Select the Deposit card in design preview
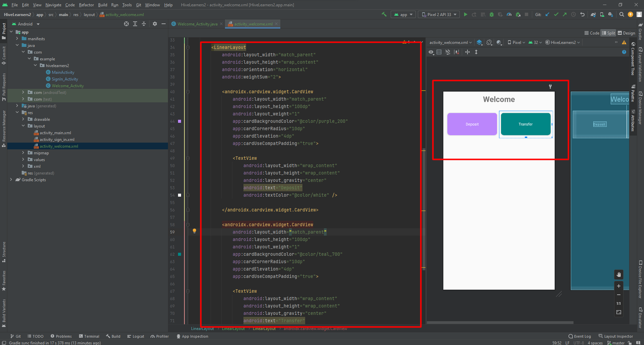 pyautogui.click(x=472, y=124)
